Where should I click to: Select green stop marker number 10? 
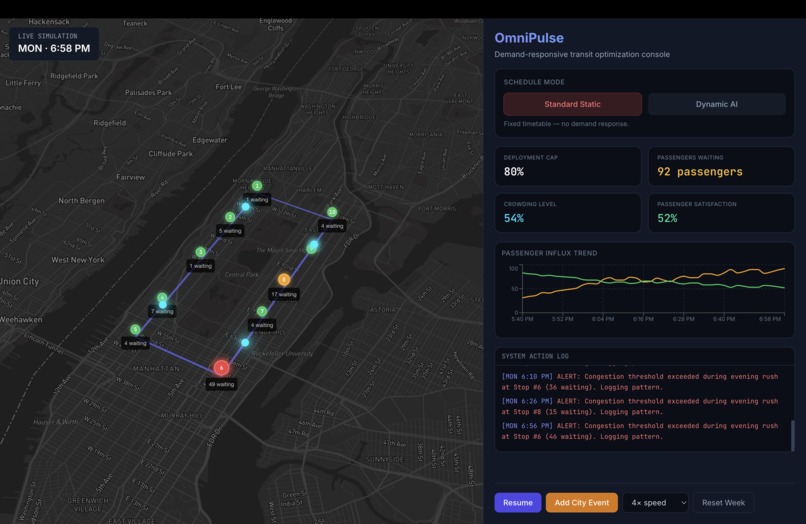(x=332, y=212)
